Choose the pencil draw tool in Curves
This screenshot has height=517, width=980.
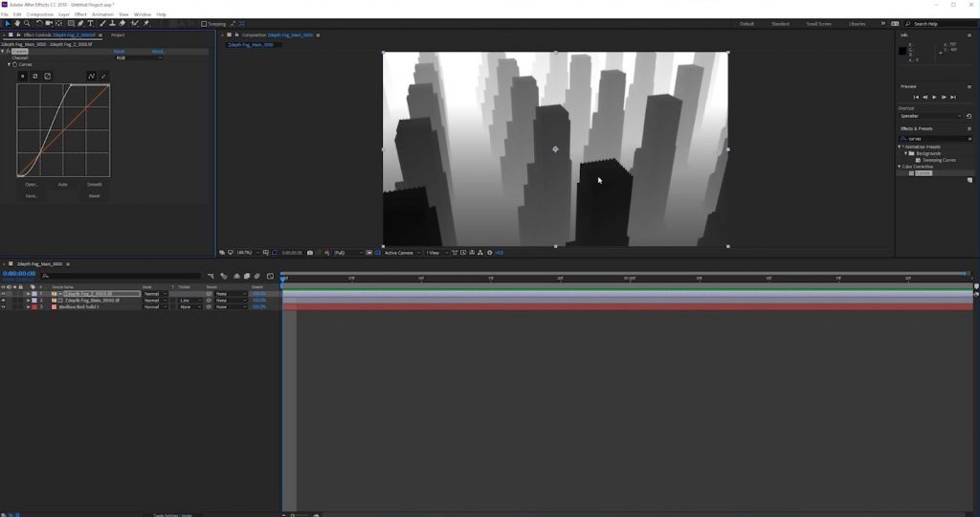click(103, 76)
